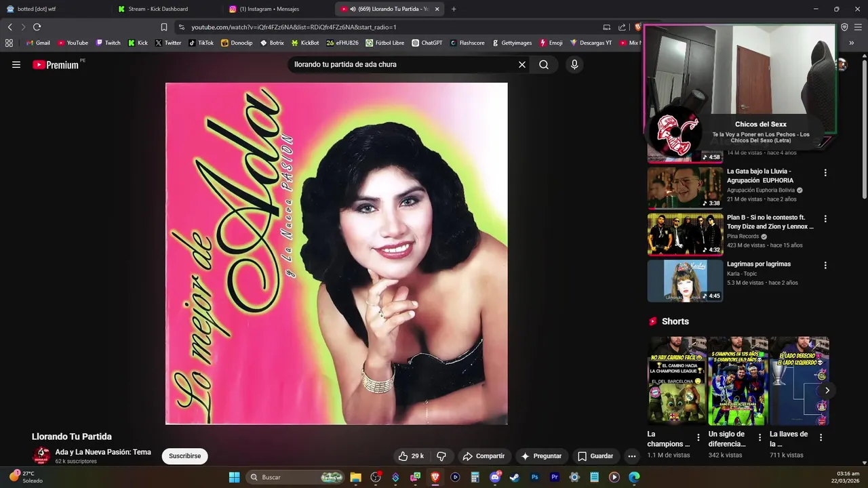Image resolution: width=868 pixels, height=488 pixels.
Task: Bookmark this page with the bookmark icon
Action: (164, 27)
